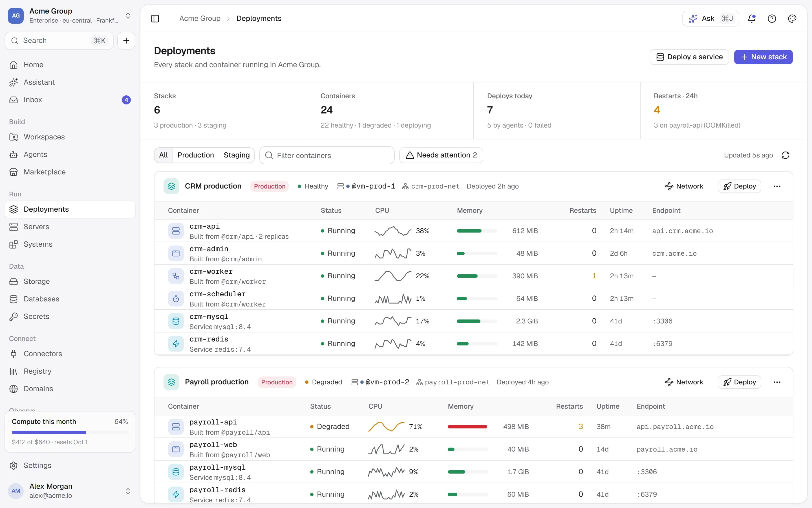Click Network for Payroll production
Screen dimensions: 812x508
coord(684,382)
